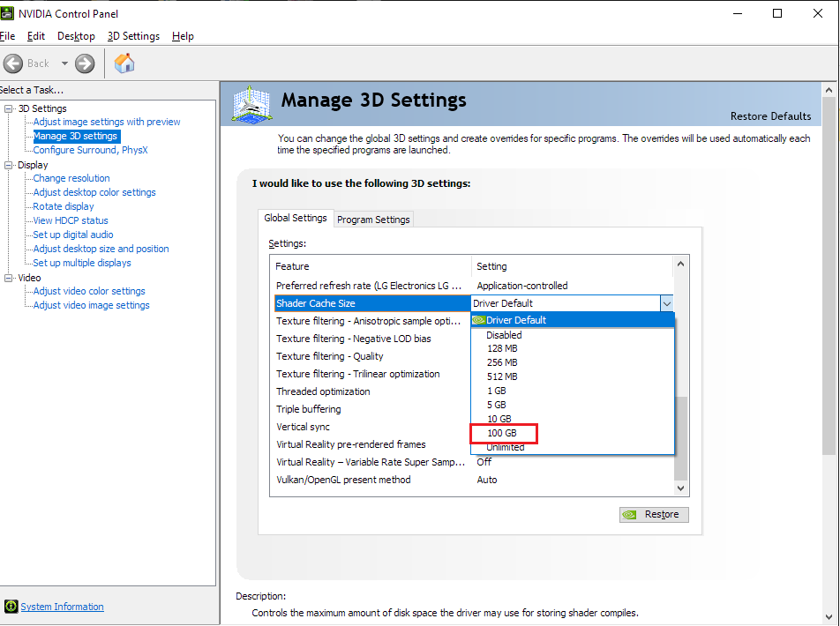Choose 1 GB shader cache size
Image resolution: width=840 pixels, height=626 pixels.
tap(572, 391)
